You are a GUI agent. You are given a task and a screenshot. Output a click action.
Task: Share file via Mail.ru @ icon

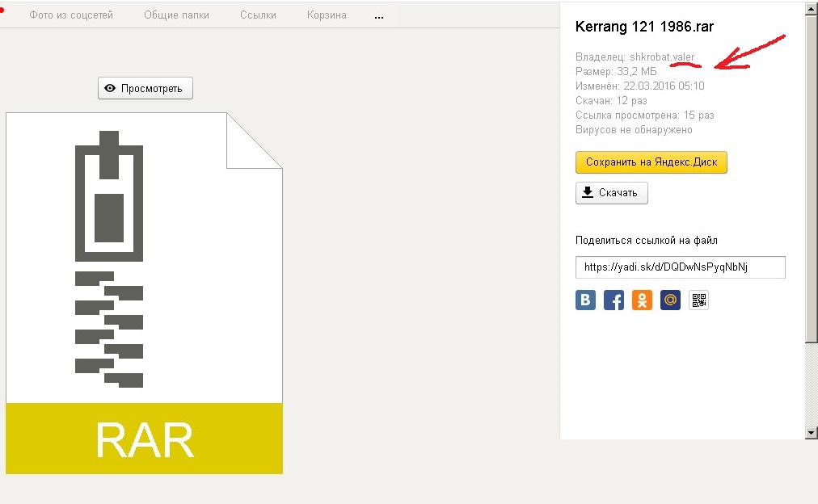click(x=670, y=300)
